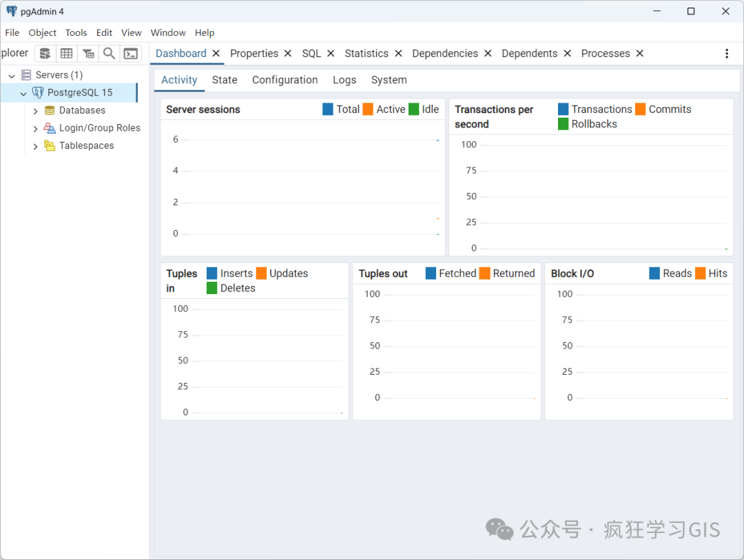Select the Servers (1) tree item
Screen dimensions: 744x560
tap(59, 75)
